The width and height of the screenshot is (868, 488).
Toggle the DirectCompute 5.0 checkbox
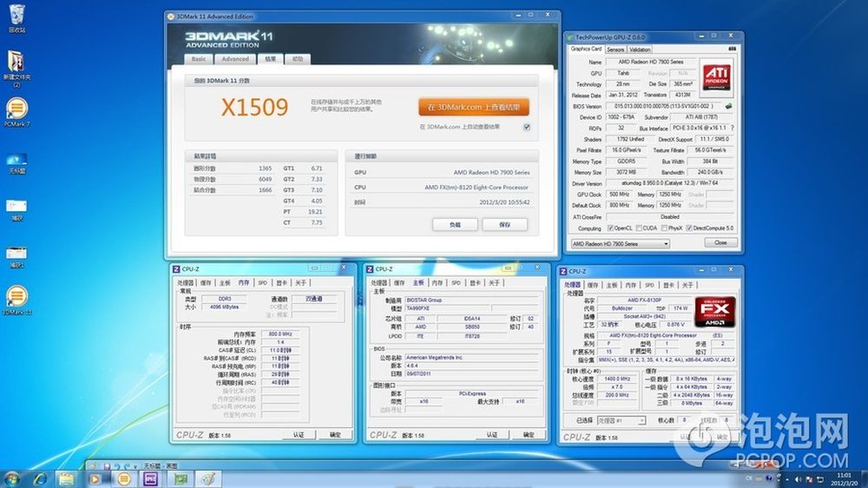(689, 228)
